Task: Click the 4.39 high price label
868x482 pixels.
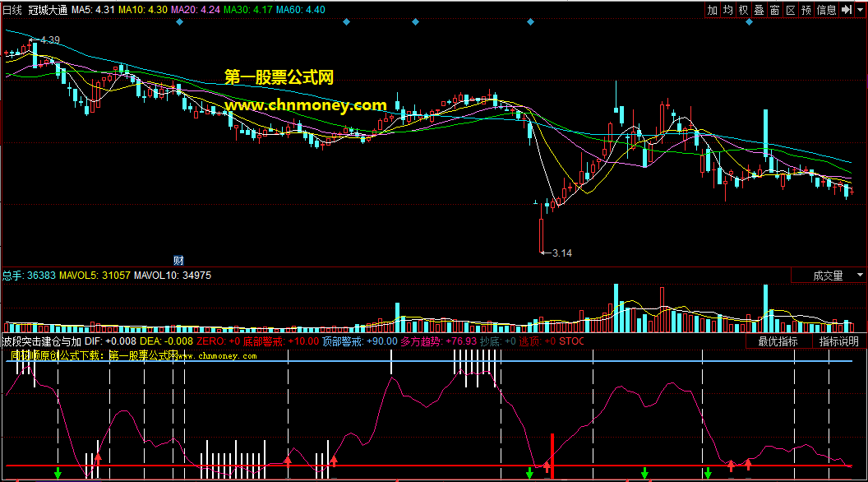Action: tap(50, 39)
